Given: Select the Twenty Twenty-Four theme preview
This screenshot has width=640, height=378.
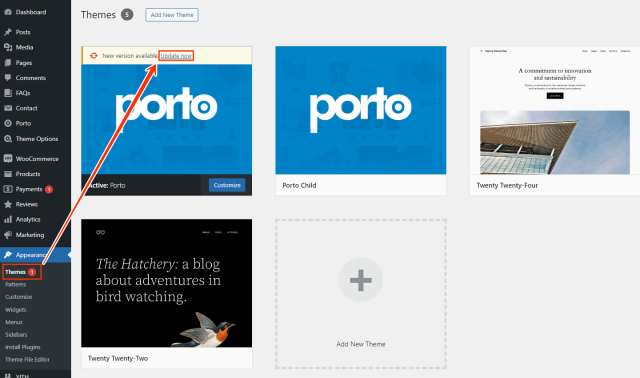Looking at the screenshot, I should click(x=555, y=110).
